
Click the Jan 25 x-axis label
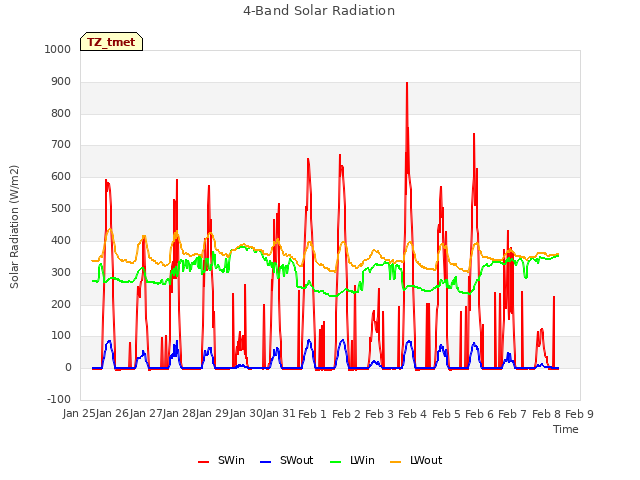tap(79, 413)
